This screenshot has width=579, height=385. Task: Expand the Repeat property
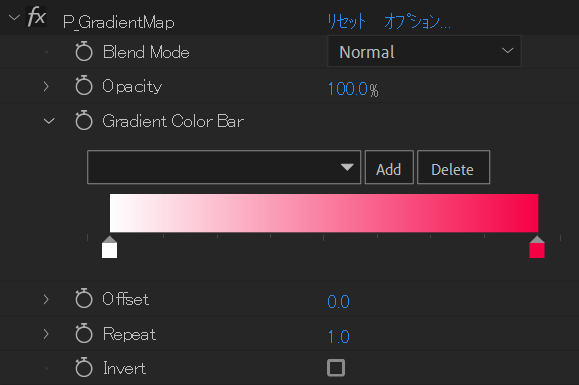tap(46, 334)
